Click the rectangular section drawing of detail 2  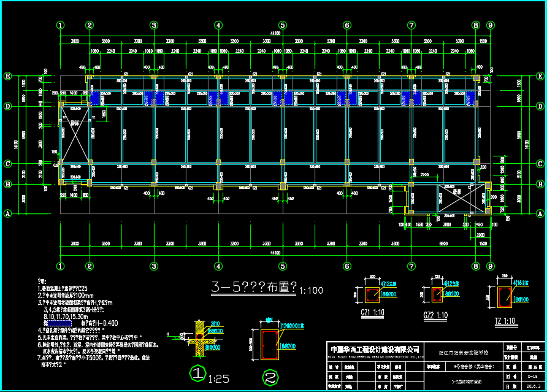269,346
